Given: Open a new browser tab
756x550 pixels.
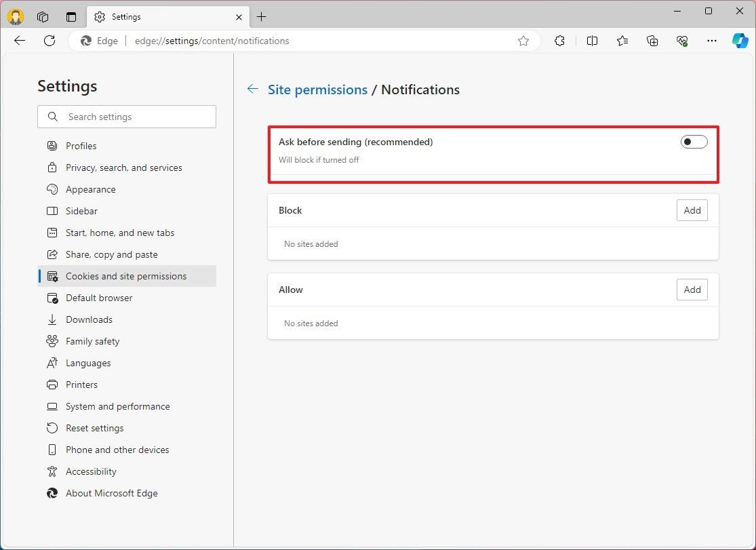Looking at the screenshot, I should (x=261, y=16).
